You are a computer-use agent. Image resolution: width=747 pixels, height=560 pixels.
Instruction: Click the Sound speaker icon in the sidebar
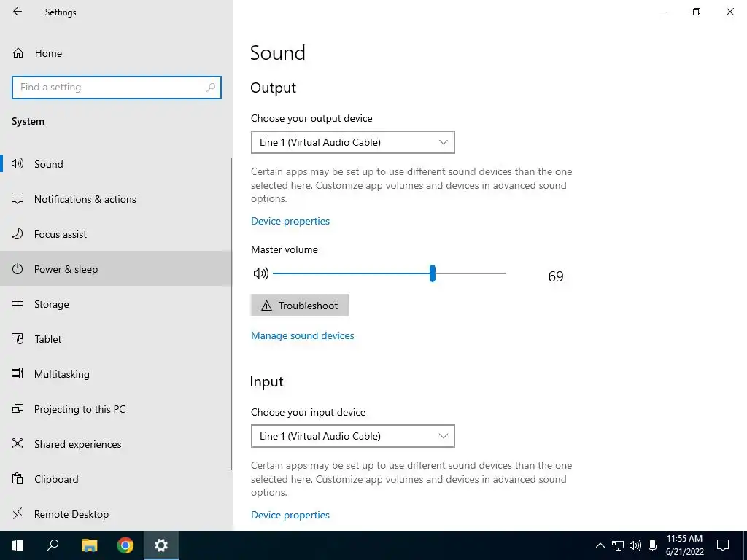click(18, 164)
